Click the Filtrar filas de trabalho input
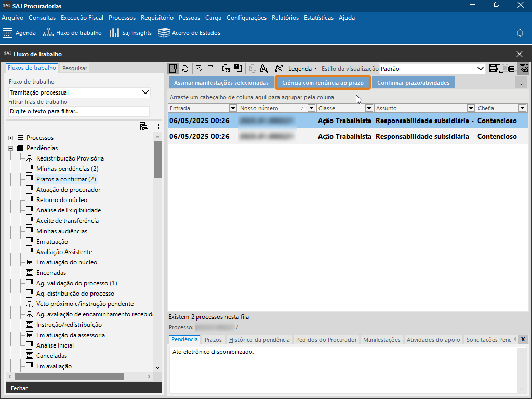 79,111
